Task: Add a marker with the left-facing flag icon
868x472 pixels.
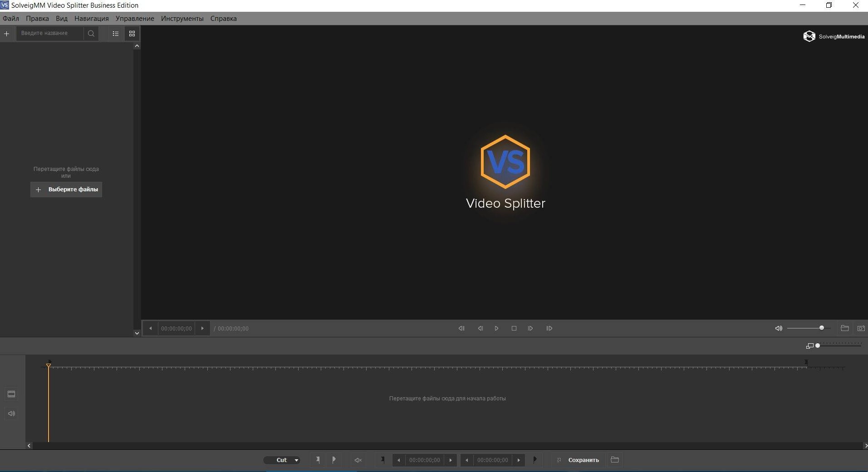Action: pyautogui.click(x=318, y=460)
